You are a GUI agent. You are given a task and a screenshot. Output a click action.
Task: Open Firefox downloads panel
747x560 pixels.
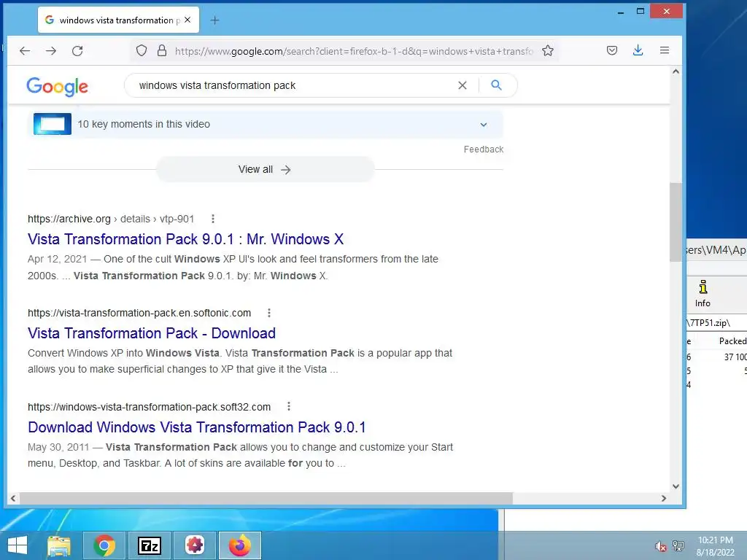point(638,50)
